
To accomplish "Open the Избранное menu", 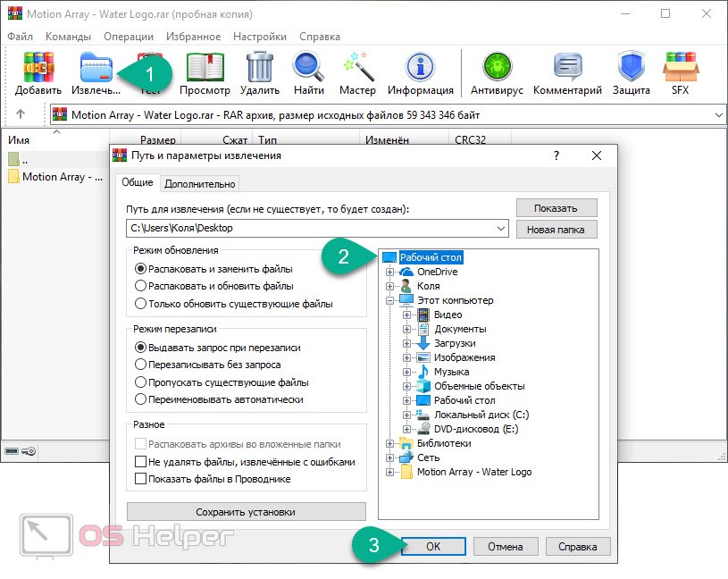I will click(x=192, y=37).
